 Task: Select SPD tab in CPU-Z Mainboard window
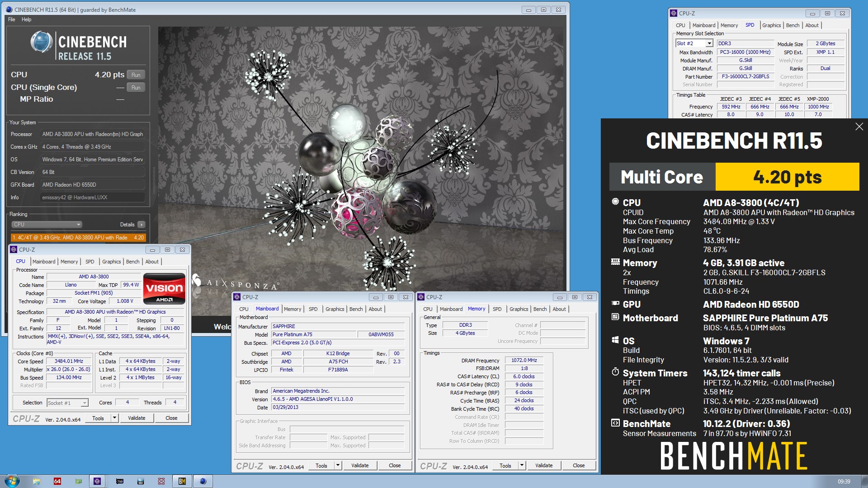coord(313,309)
